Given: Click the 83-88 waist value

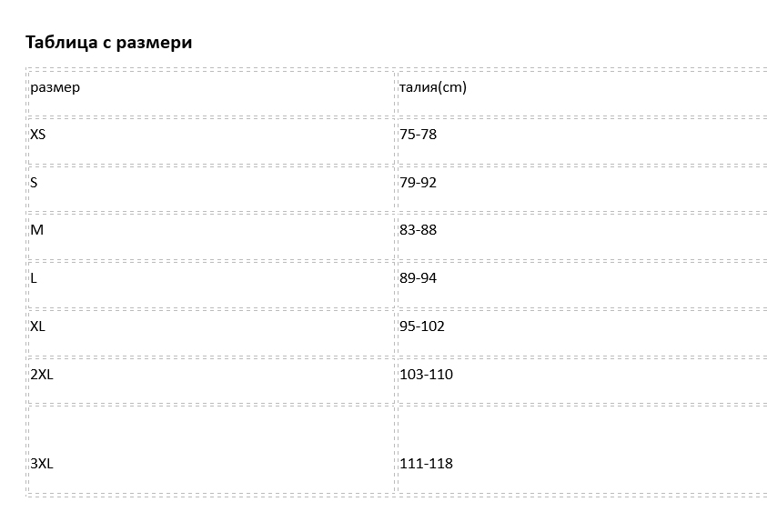Looking at the screenshot, I should click(419, 230).
